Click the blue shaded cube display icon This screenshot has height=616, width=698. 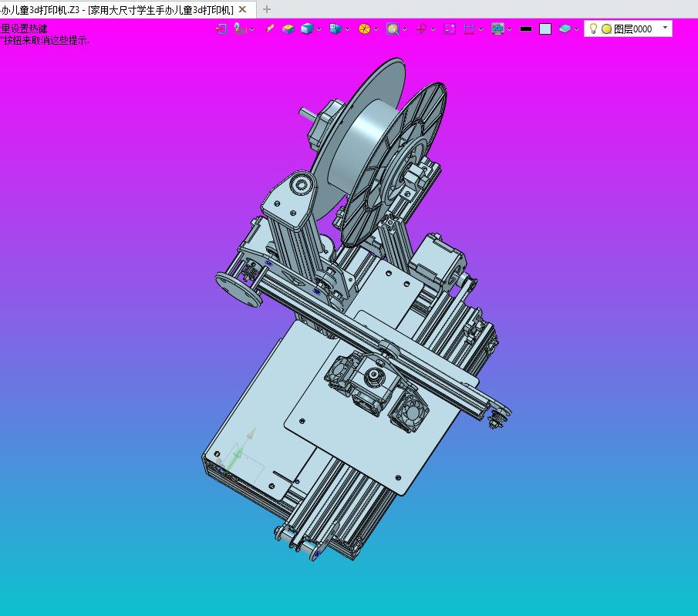click(x=307, y=29)
